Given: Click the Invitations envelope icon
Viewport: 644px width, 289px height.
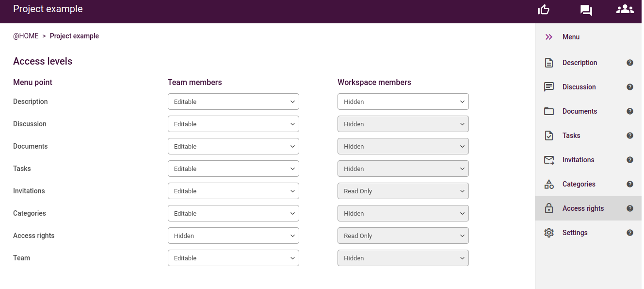Looking at the screenshot, I should coord(549,160).
